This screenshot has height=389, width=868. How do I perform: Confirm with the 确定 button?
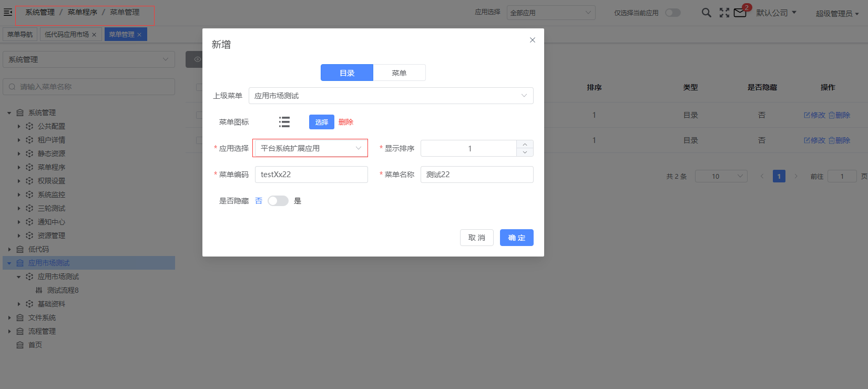pyautogui.click(x=517, y=238)
